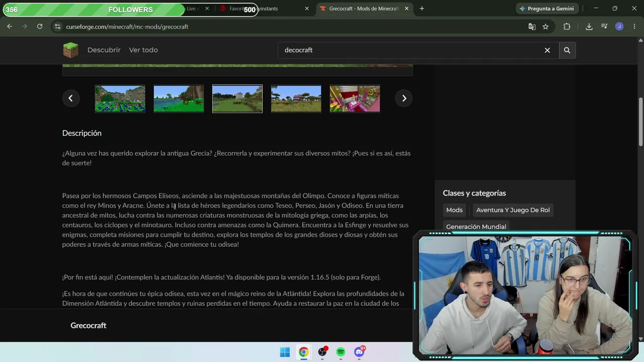644x362 pixels.
Task: Open the Descubrir navigation item
Action: (104, 50)
